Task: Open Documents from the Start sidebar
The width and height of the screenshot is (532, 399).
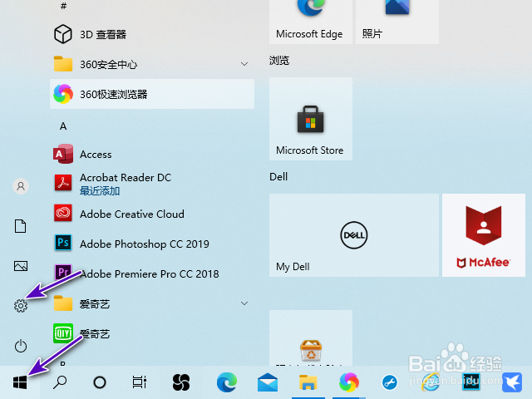Action: 20,226
